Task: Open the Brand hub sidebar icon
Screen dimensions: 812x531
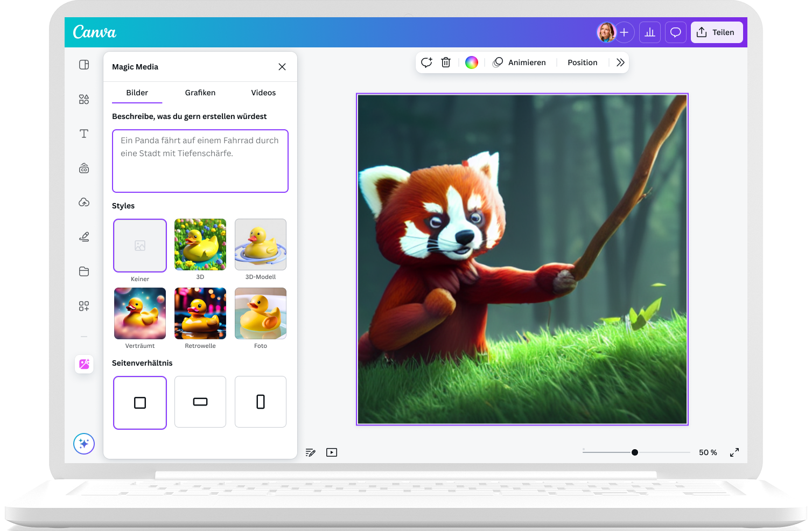Action: (x=84, y=168)
